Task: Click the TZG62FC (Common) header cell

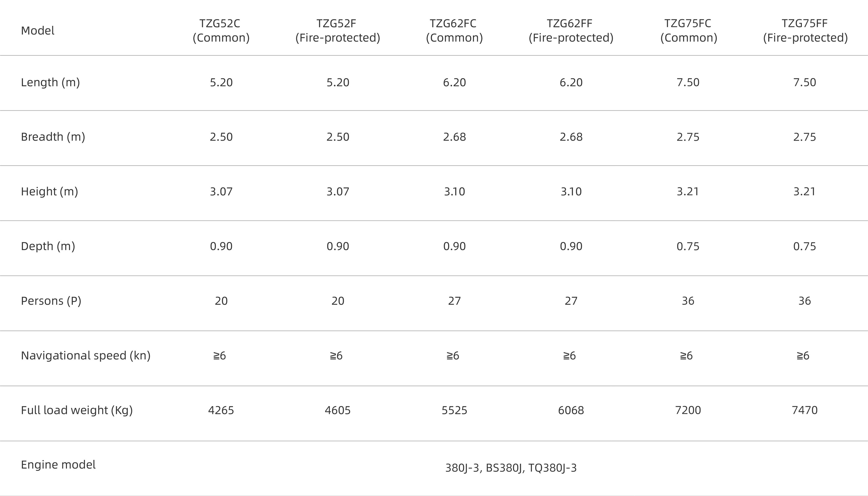Action: 454,30
